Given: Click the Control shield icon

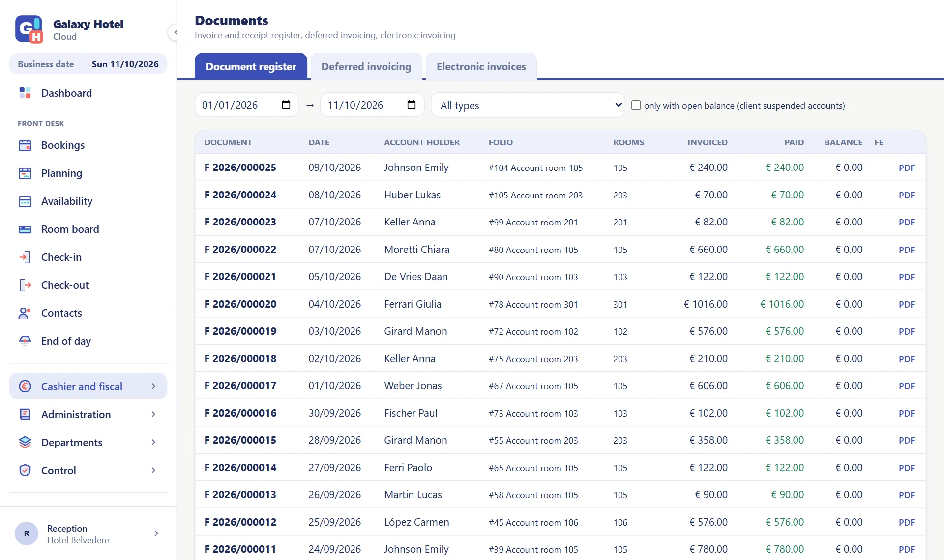Looking at the screenshot, I should pyautogui.click(x=25, y=471).
